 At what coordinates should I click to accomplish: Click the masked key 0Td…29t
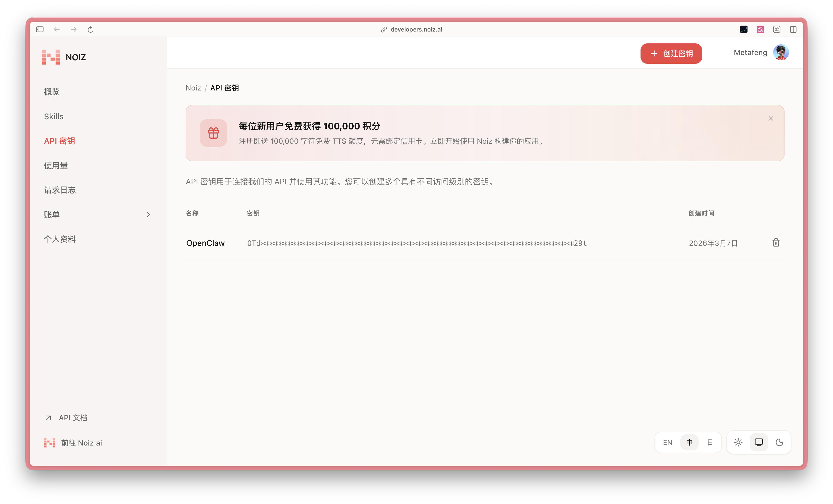click(417, 243)
